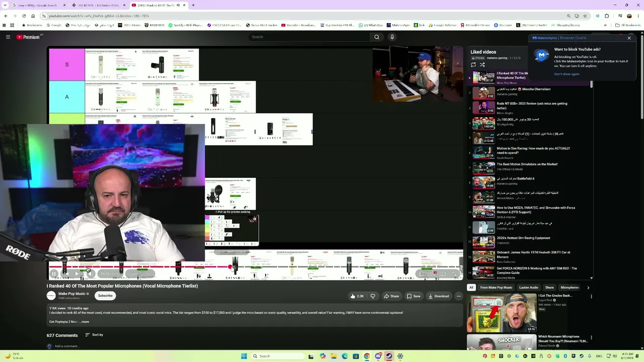Subscribe to Make Pop Music channel
Viewport: 644px width, 362px height.
pos(105,296)
